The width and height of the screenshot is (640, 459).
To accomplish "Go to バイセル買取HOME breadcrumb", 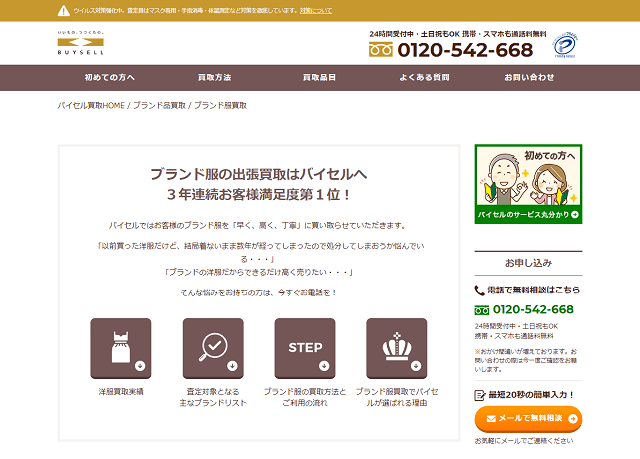I will coord(91,106).
